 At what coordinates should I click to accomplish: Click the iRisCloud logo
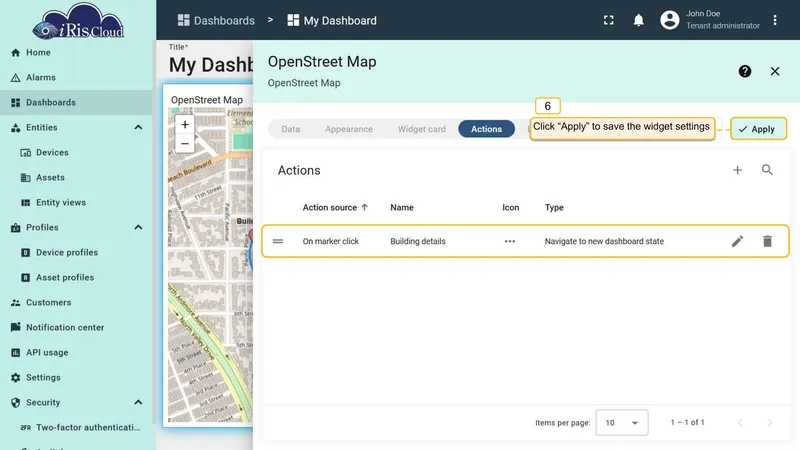point(78,21)
